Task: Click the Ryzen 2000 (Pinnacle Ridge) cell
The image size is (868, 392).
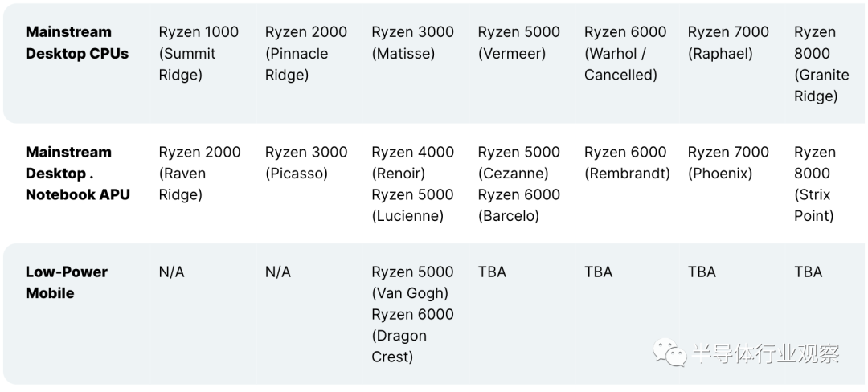Action: 306,53
